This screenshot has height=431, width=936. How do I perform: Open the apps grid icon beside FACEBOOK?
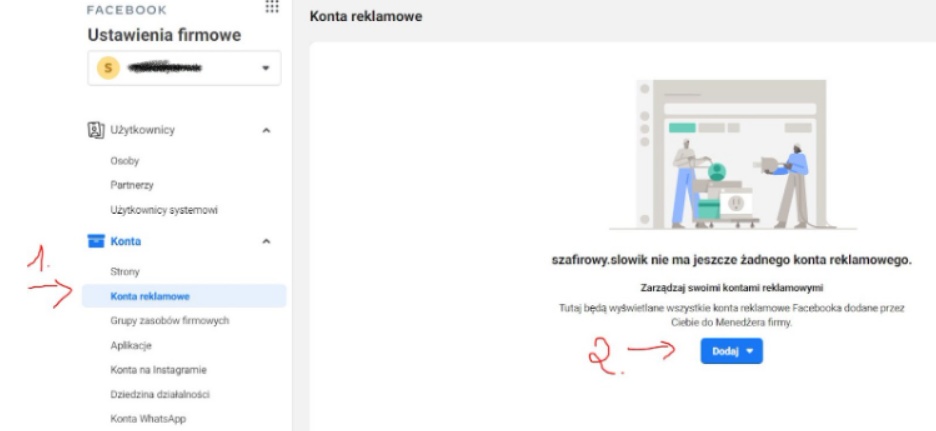pyautogui.click(x=272, y=7)
